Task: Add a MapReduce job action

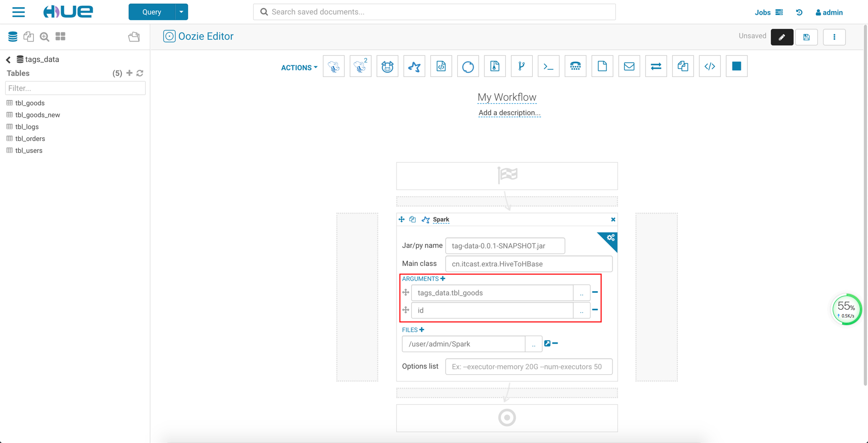Action: coord(495,66)
